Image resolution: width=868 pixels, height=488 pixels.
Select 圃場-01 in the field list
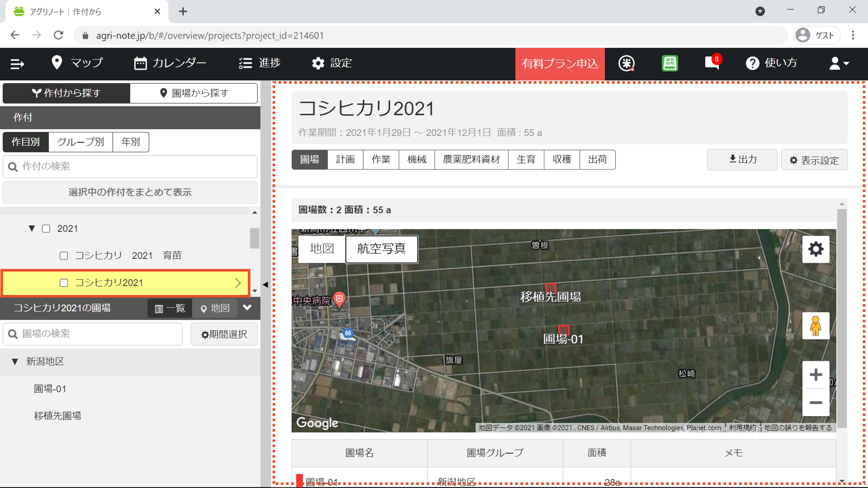pyautogui.click(x=50, y=389)
